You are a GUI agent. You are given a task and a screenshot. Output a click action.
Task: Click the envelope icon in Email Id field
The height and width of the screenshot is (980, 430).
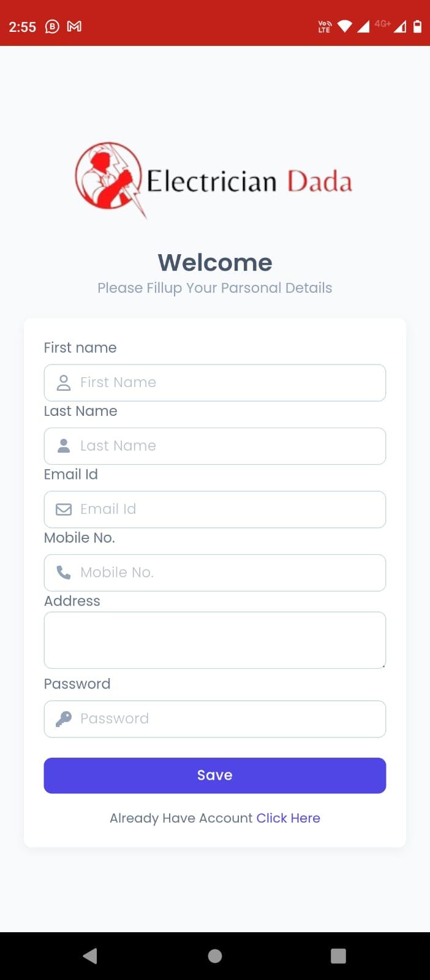[x=64, y=510]
